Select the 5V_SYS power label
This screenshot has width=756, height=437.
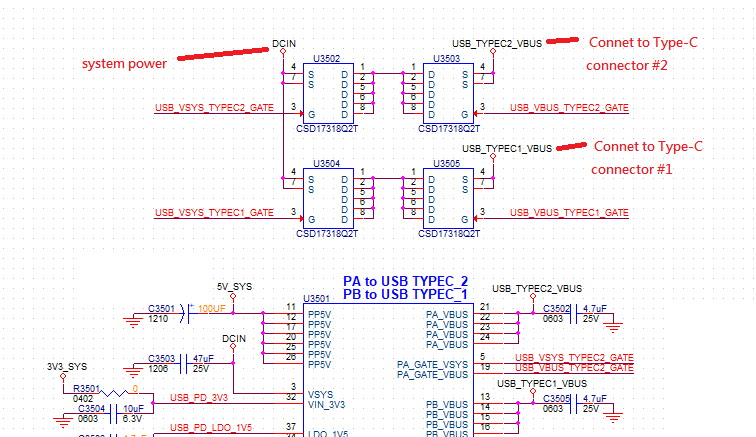[x=234, y=287]
